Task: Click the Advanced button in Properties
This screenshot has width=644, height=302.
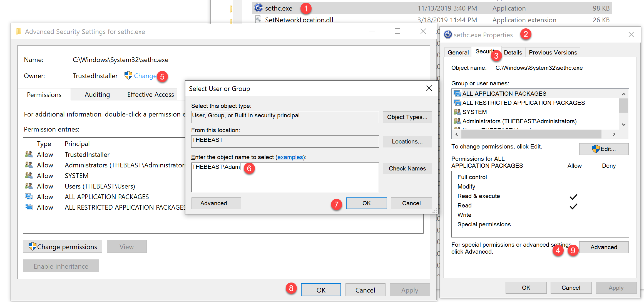Action: (604, 247)
